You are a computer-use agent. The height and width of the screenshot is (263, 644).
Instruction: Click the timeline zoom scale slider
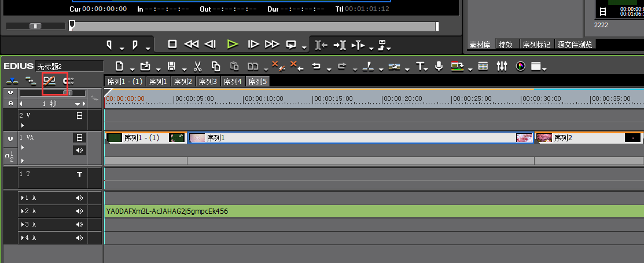pos(52,93)
